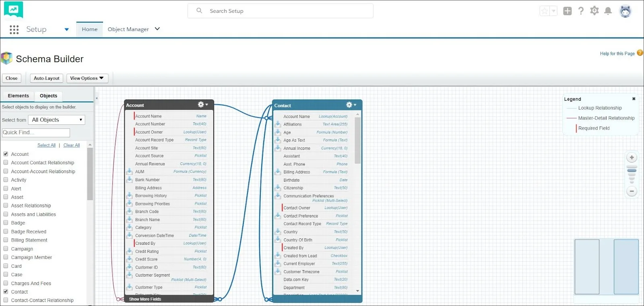Click the custom field icon beside Bank Number

coord(130,180)
